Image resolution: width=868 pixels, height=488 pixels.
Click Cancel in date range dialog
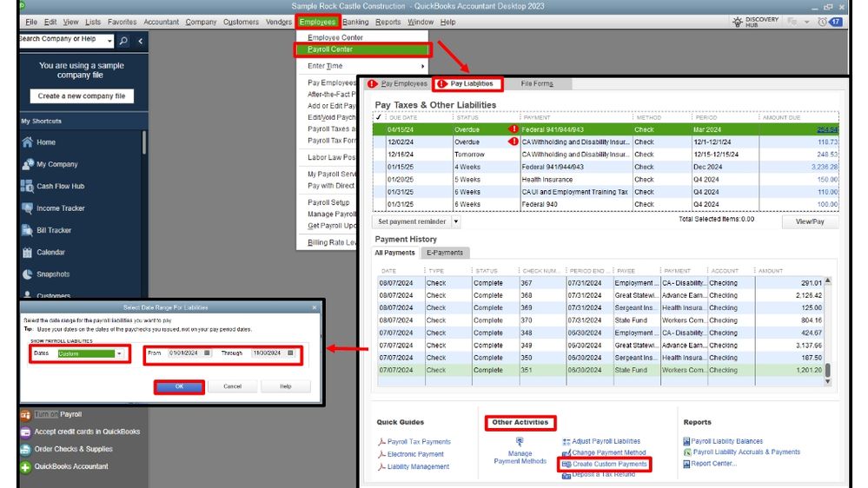pos(233,386)
